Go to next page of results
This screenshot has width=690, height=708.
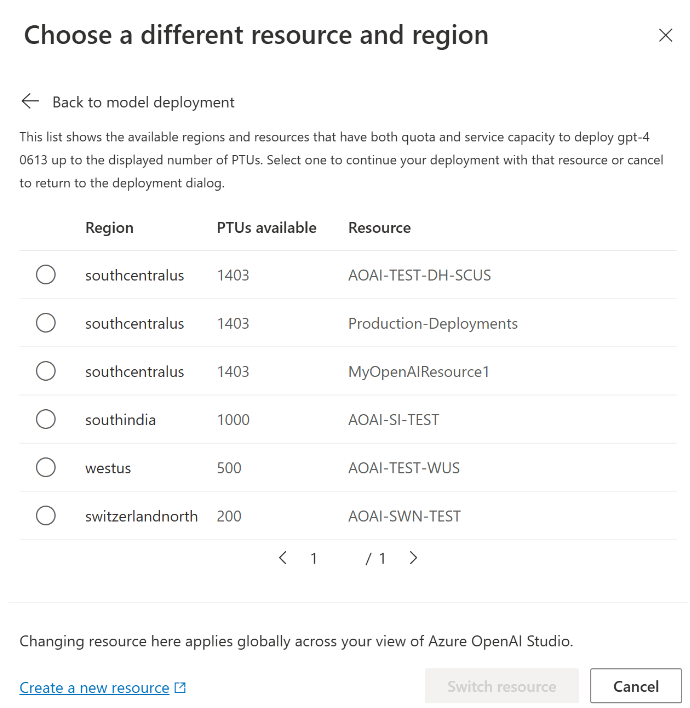(413, 558)
